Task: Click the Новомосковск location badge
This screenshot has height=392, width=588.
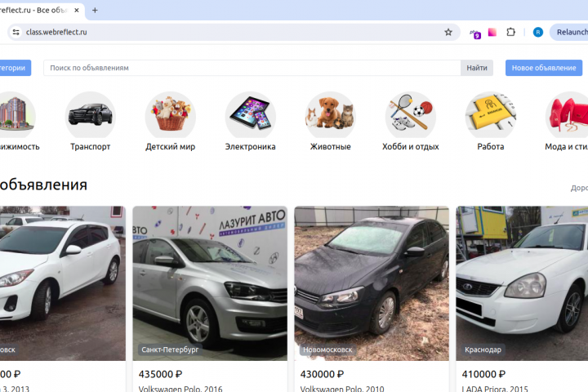Action: pos(327,350)
